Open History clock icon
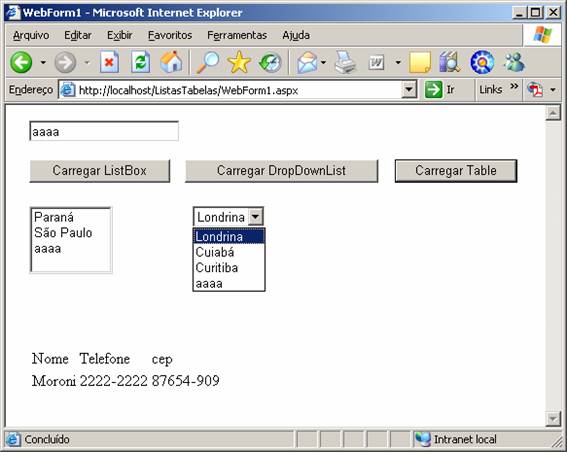The image size is (567, 452). pyautogui.click(x=270, y=62)
